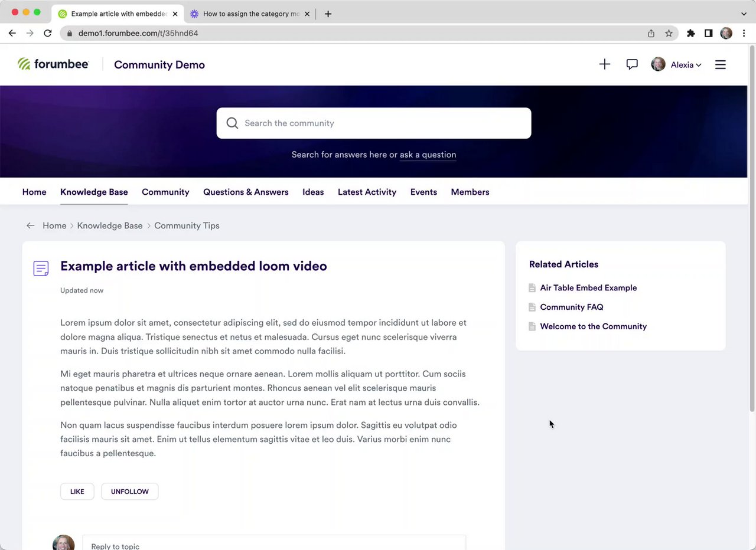
Task: Bookmark page with the star icon
Action: point(669,33)
